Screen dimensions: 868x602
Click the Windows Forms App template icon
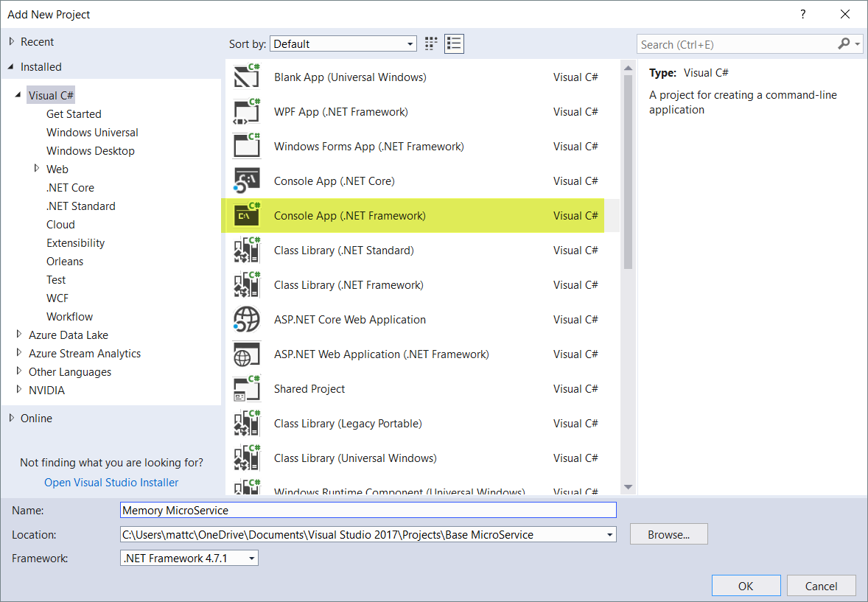tap(247, 146)
